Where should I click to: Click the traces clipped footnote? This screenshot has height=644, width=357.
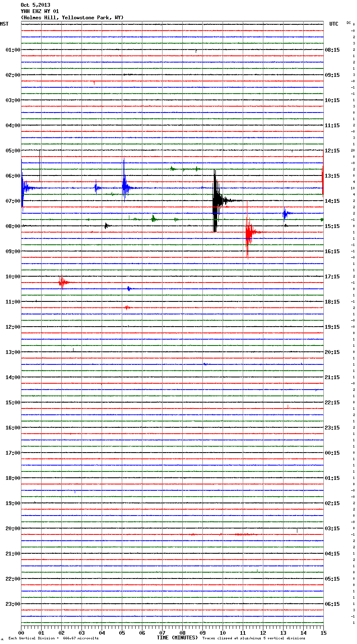[x=254, y=638]
